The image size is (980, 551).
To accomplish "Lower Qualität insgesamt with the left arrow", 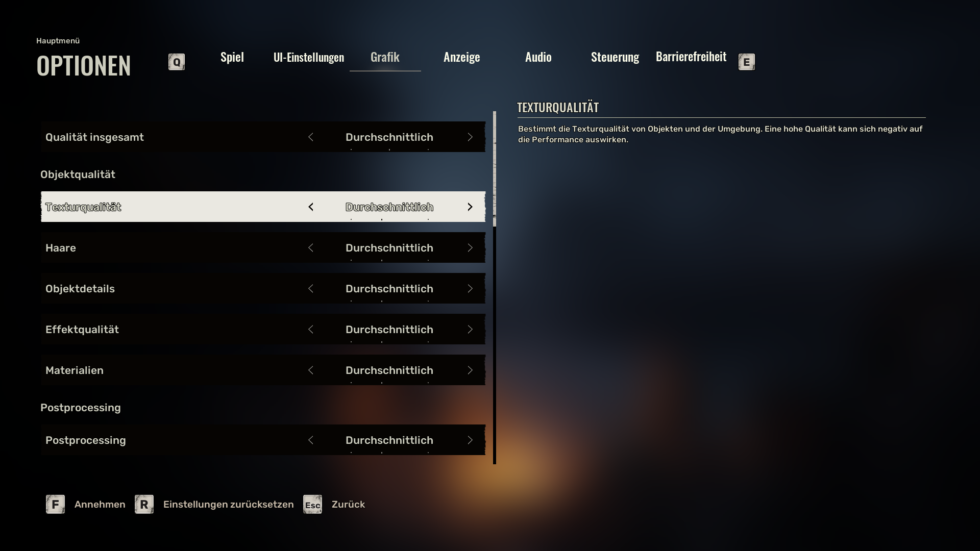I will point(311,137).
